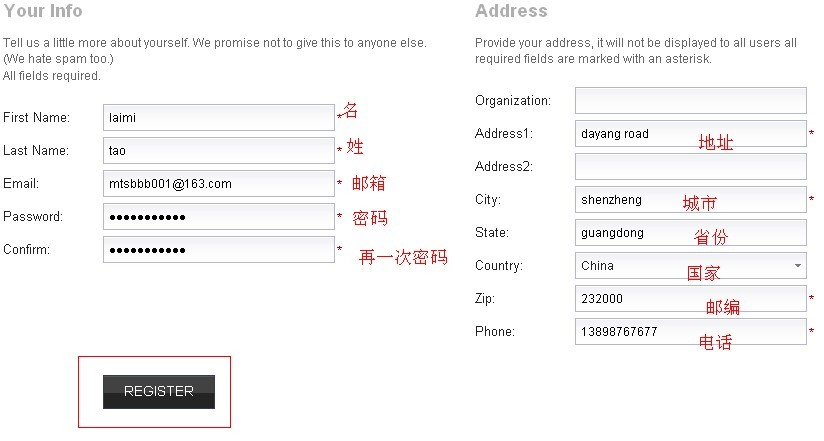
Task: Select the First Name input field
Action: click(219, 117)
